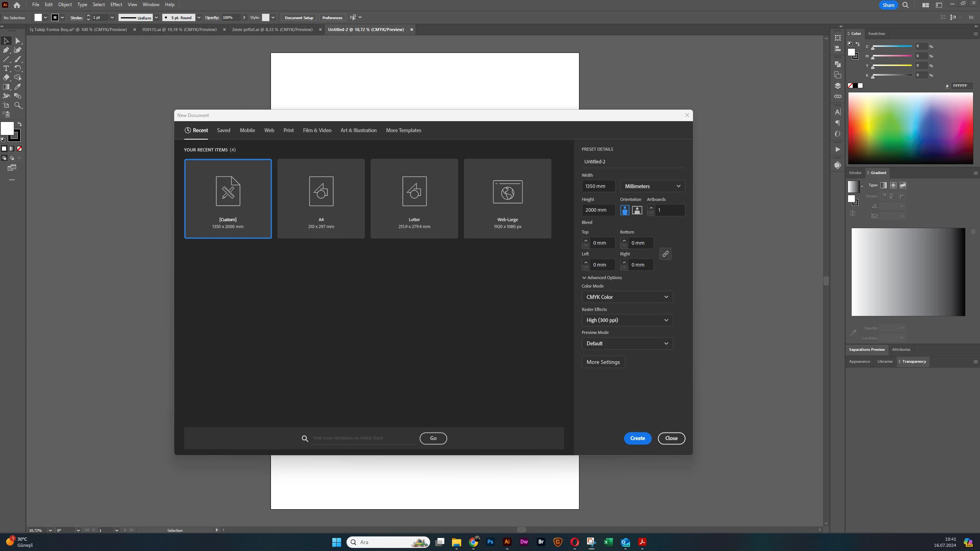Select radial gradient type button
The image size is (980, 551).
point(893,185)
